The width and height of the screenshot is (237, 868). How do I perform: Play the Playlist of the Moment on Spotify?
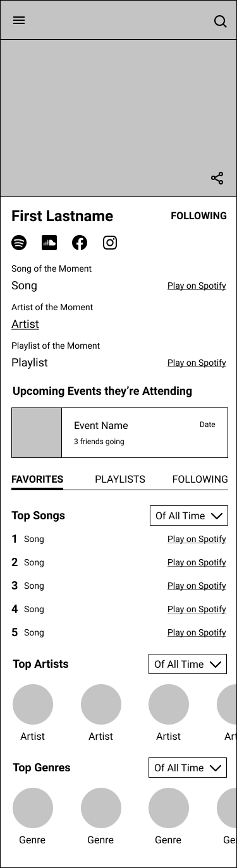197,363
